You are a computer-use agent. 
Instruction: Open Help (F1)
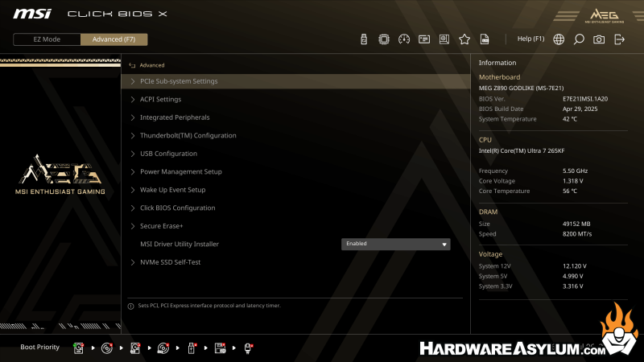pyautogui.click(x=530, y=39)
